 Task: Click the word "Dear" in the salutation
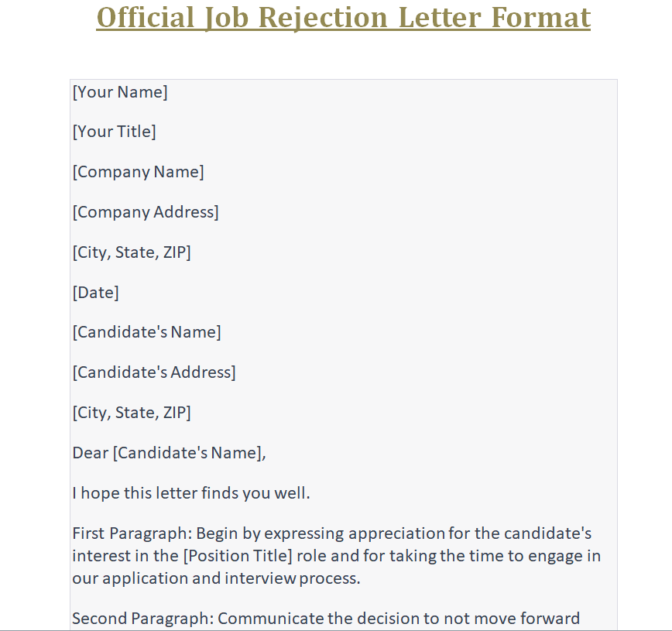click(90, 453)
